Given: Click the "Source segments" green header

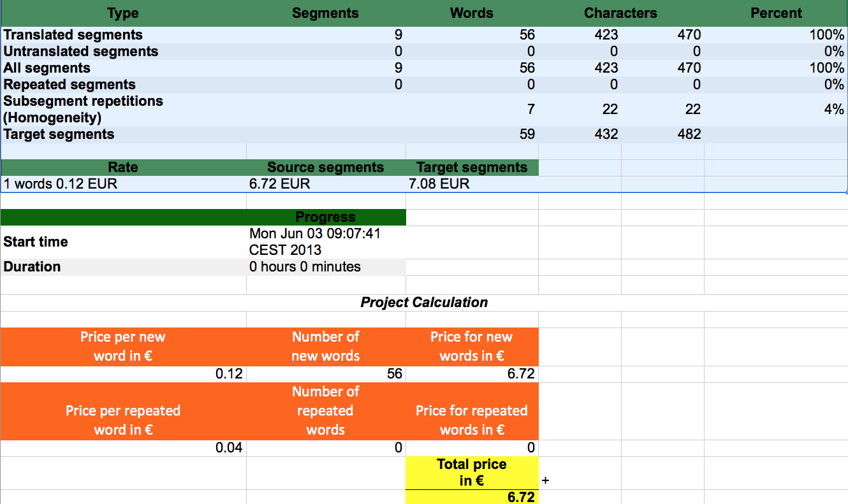Looking at the screenshot, I should pos(325,168).
